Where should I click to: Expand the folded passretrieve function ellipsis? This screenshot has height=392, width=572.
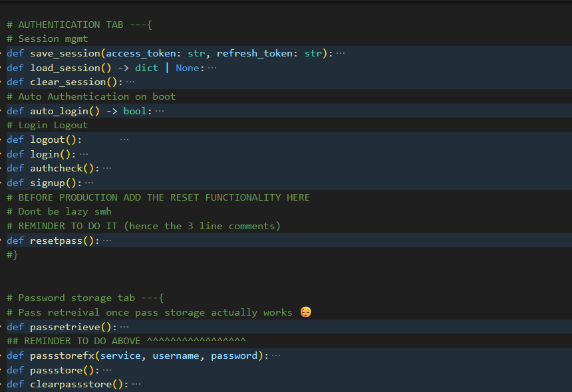point(124,327)
